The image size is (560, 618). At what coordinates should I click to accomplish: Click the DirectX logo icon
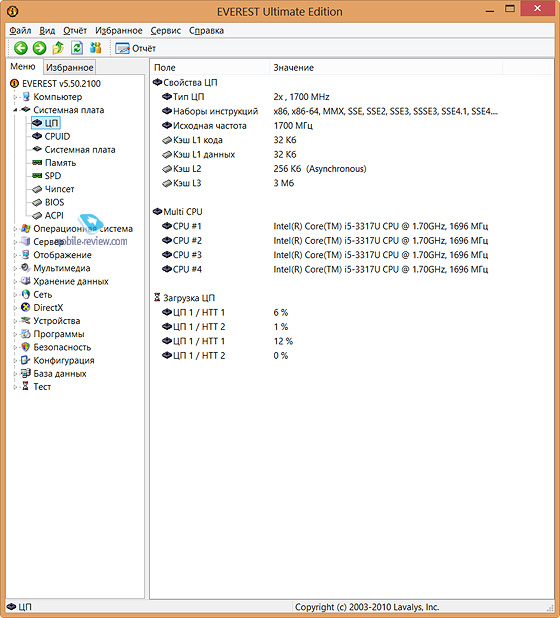[26, 307]
